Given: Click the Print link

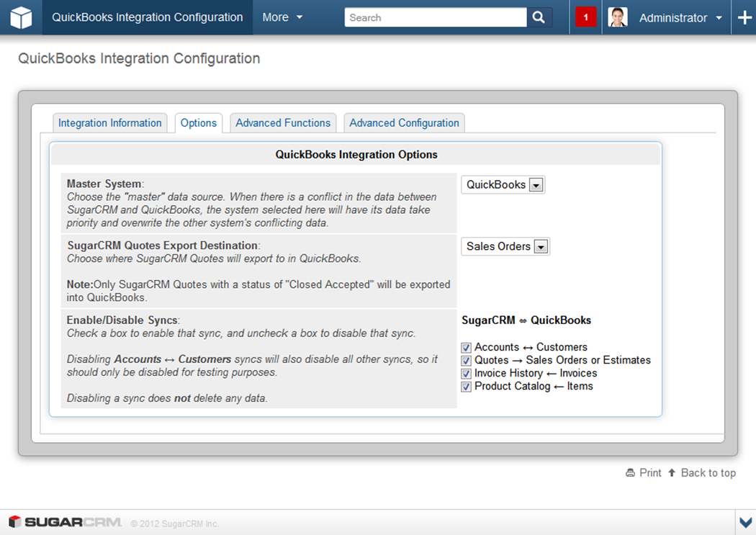Looking at the screenshot, I should tap(644, 473).
